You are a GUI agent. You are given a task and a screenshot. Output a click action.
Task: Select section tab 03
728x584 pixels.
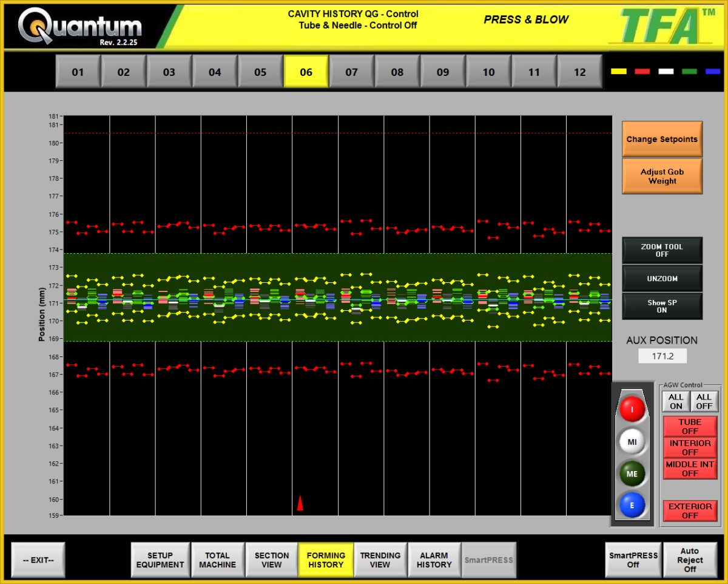click(169, 72)
